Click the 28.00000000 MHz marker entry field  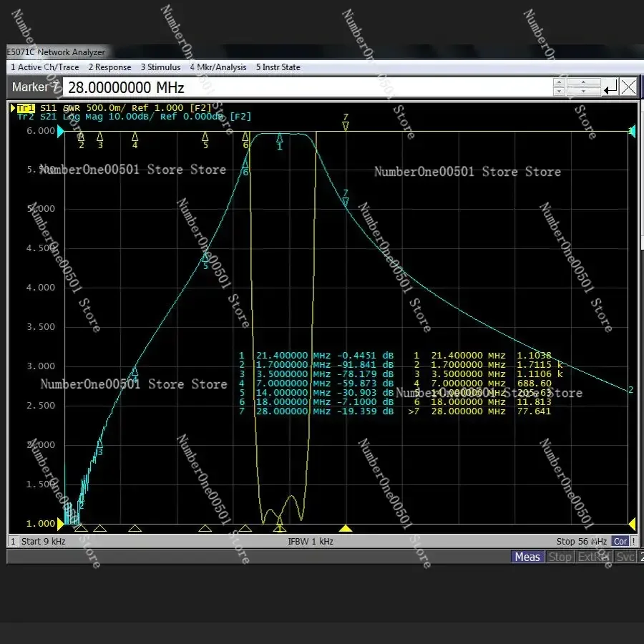(x=306, y=87)
